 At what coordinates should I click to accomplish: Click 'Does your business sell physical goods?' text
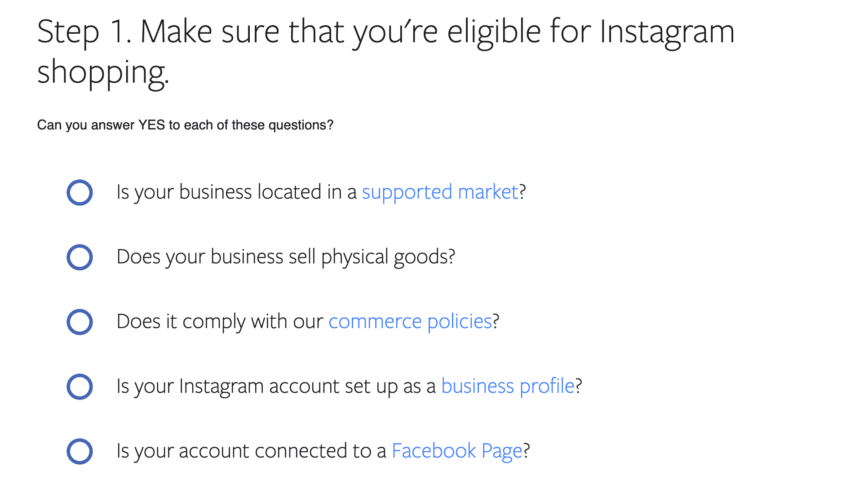coord(286,257)
